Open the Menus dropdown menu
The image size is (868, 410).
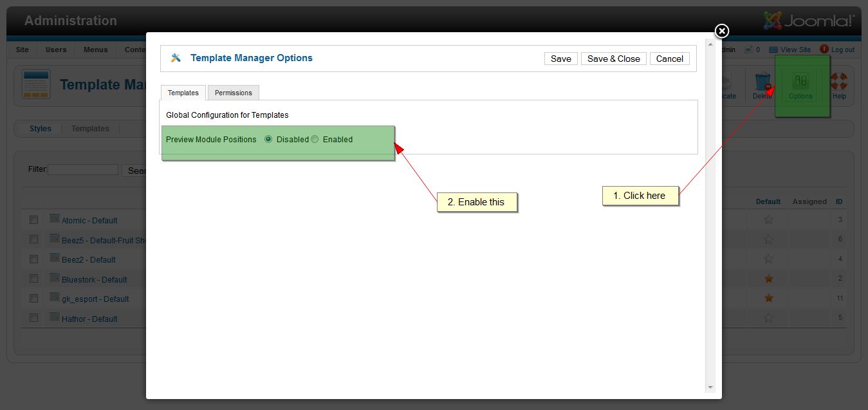click(x=96, y=50)
